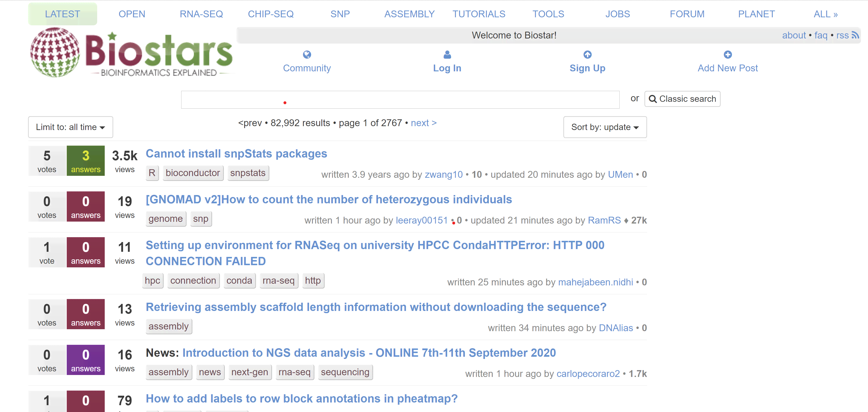Open user UMen profile

[x=620, y=175]
